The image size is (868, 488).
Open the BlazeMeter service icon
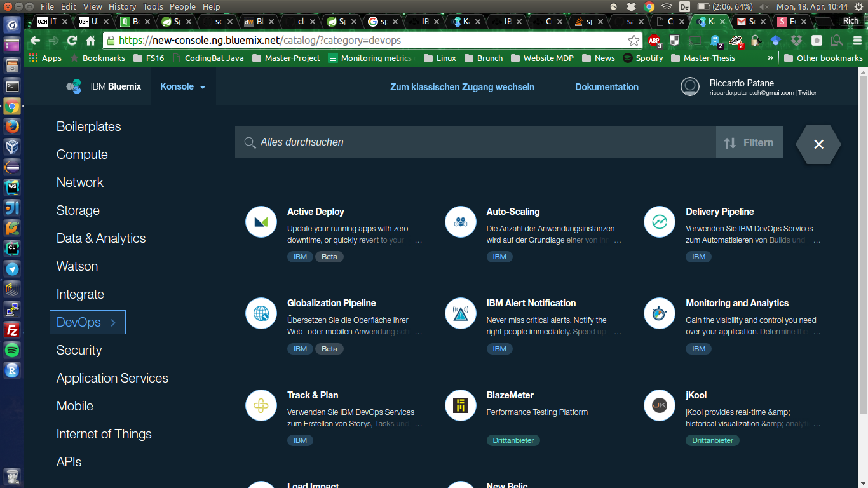461,405
